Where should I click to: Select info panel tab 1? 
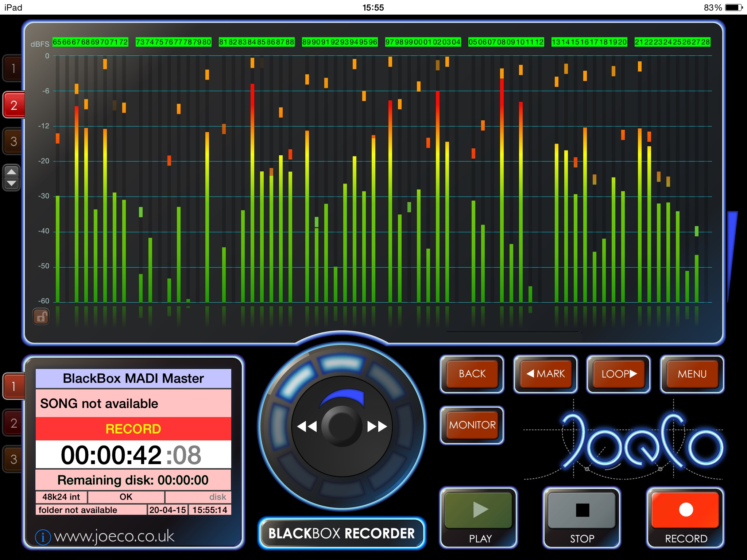tap(13, 386)
